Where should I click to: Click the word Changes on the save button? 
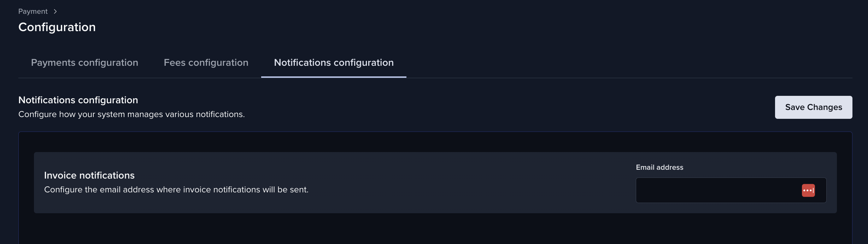click(825, 107)
